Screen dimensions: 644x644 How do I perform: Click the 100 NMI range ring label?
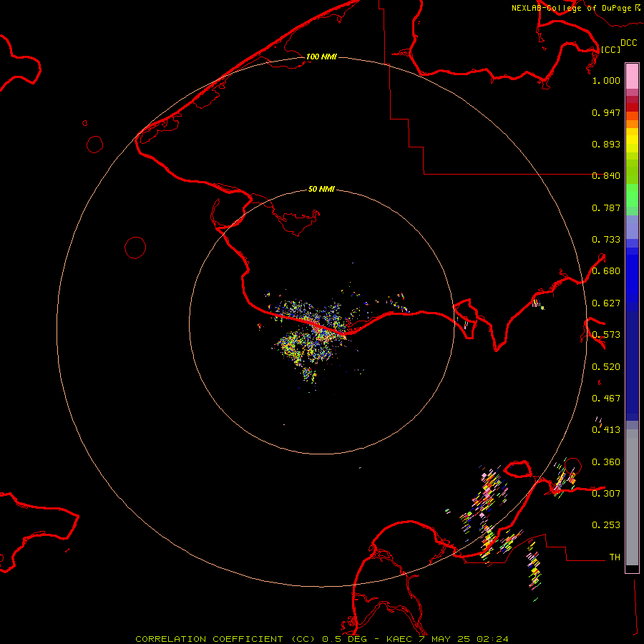(x=321, y=57)
